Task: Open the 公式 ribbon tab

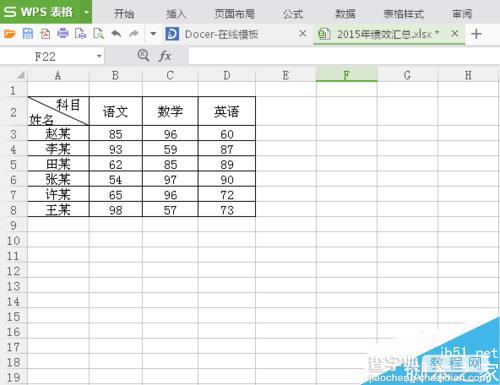Action: 293,14
